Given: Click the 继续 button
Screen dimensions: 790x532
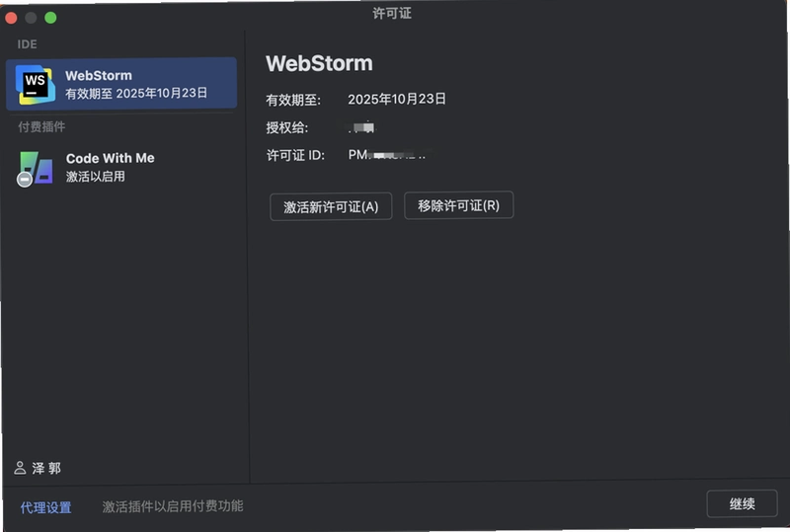Looking at the screenshot, I should (x=742, y=503).
